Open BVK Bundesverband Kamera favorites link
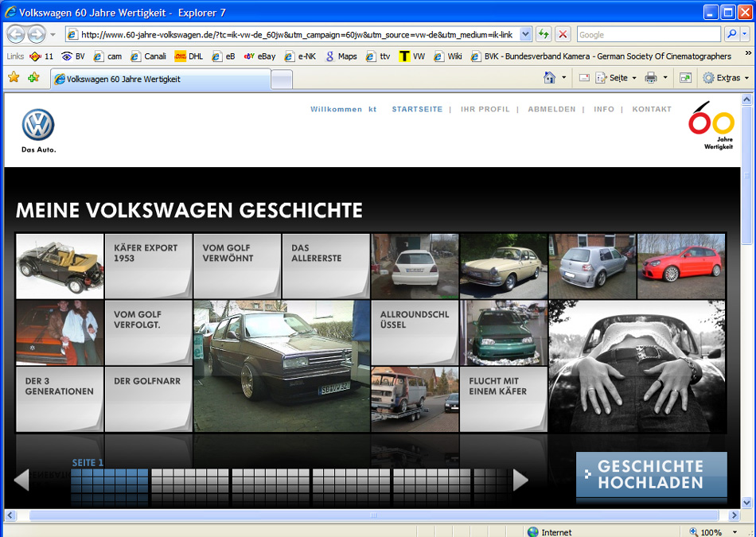The image size is (756, 537). tap(601, 56)
